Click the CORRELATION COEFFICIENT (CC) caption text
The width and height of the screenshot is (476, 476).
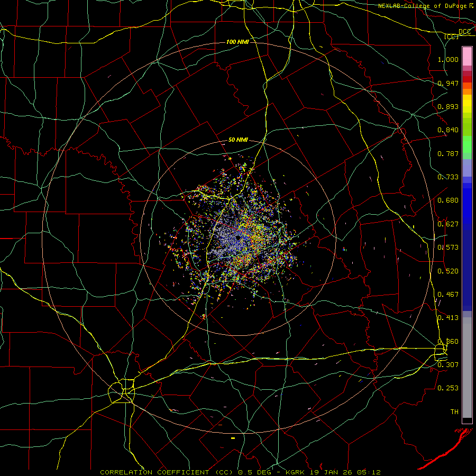(x=167, y=472)
